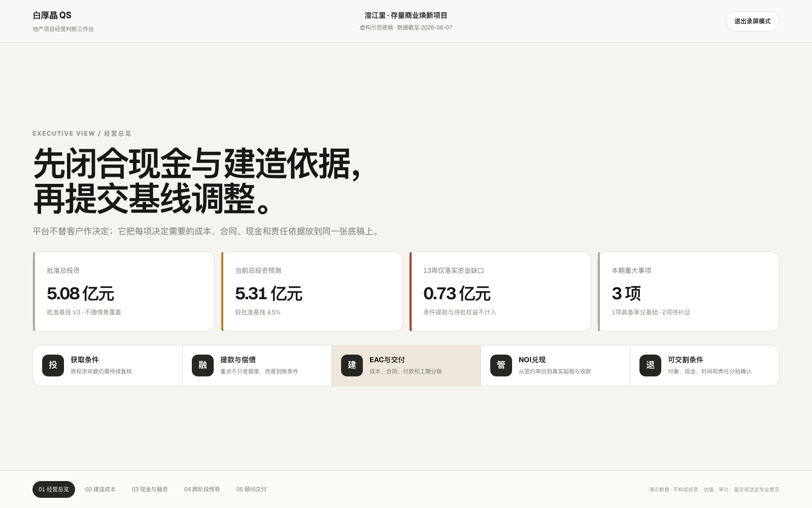The height and width of the screenshot is (508, 812).
Task: Click the 数据截至 2026-08-07 subtitle
Action: 425,27
